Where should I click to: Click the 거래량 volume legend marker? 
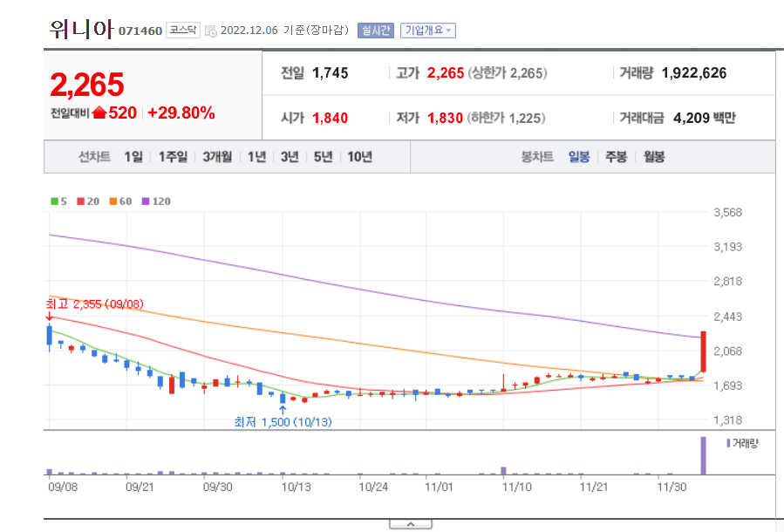click(728, 443)
